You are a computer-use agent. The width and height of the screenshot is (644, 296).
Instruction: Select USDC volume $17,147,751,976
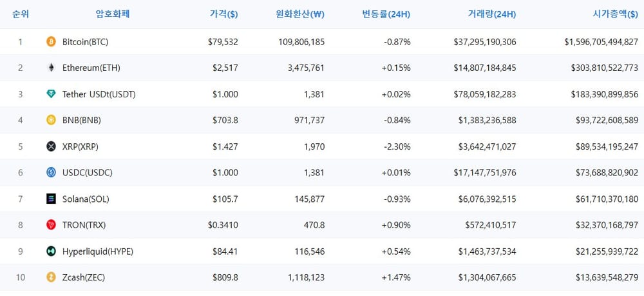[485, 173]
